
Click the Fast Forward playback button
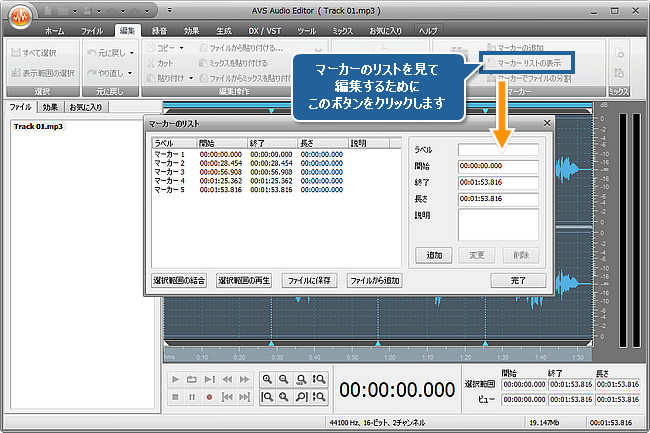[x=243, y=380]
